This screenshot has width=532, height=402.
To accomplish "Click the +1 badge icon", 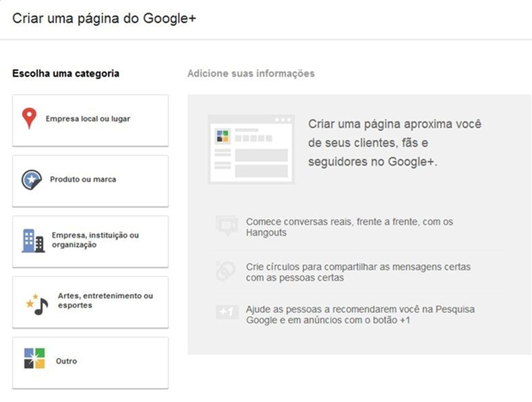I will pyautogui.click(x=227, y=312).
